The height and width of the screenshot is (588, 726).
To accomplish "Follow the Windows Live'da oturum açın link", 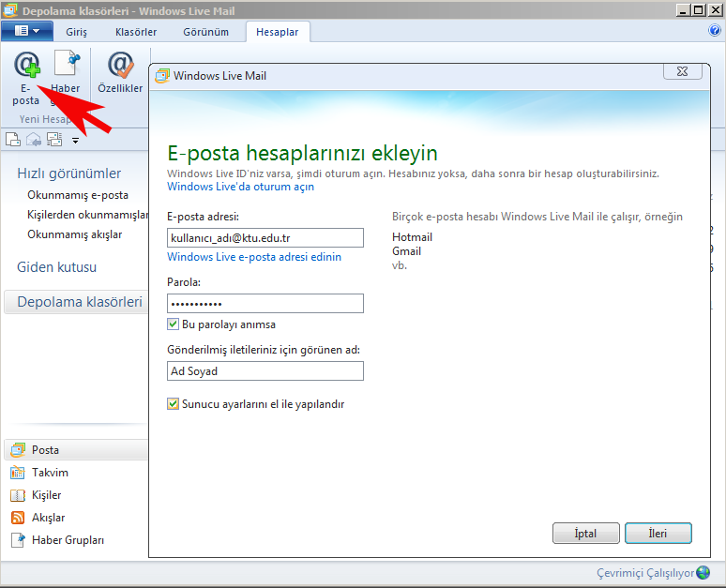I will 240,187.
